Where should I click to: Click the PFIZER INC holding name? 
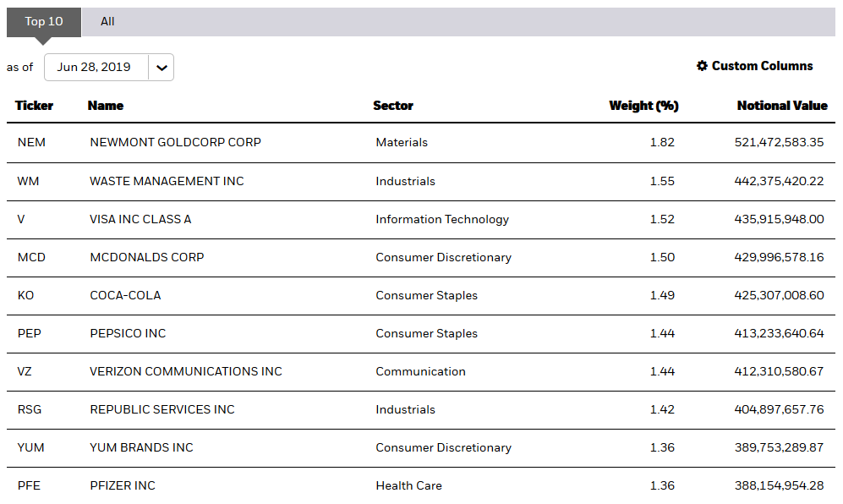tap(123, 485)
